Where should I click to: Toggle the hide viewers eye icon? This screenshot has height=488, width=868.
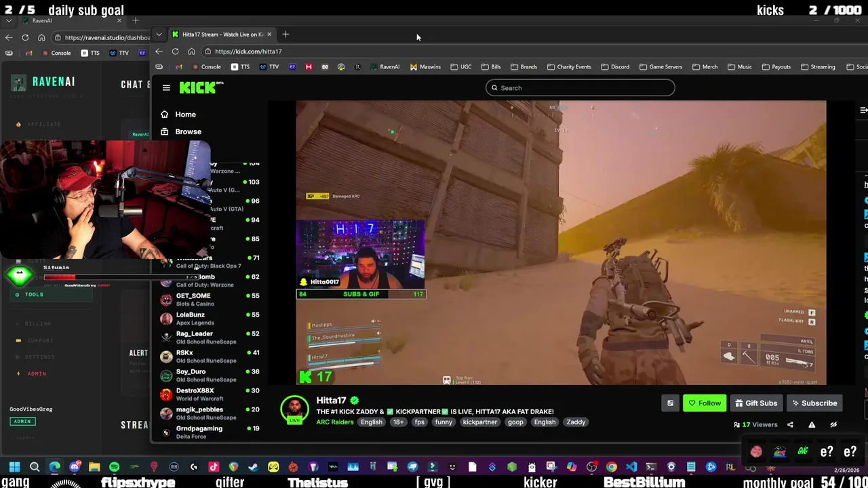point(833,425)
